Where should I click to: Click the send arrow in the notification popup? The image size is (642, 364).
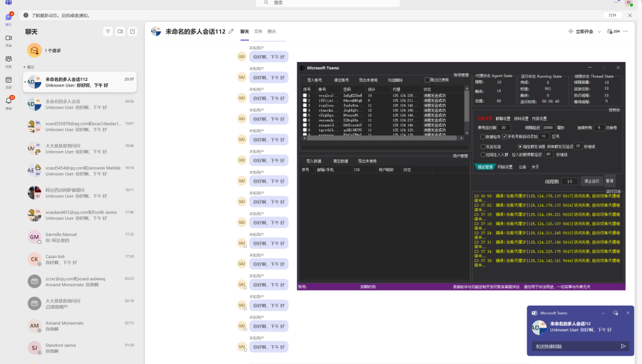pos(623,346)
